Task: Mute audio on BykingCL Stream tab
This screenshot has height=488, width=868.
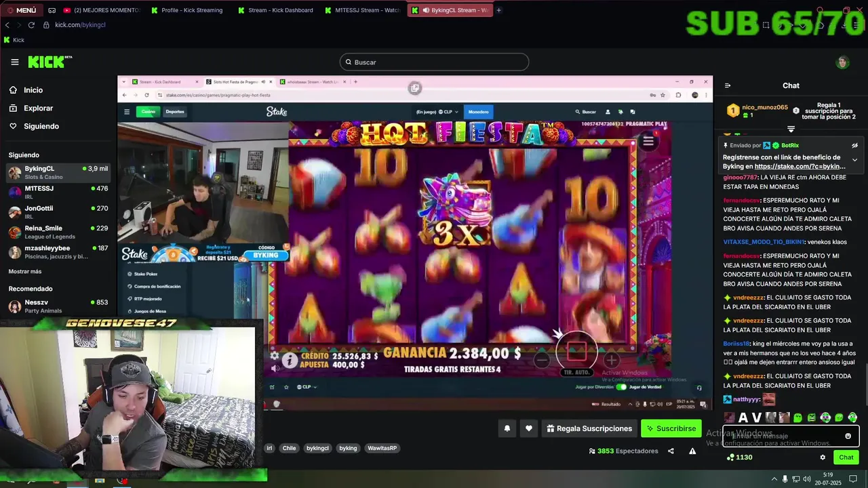Action: 426,10
